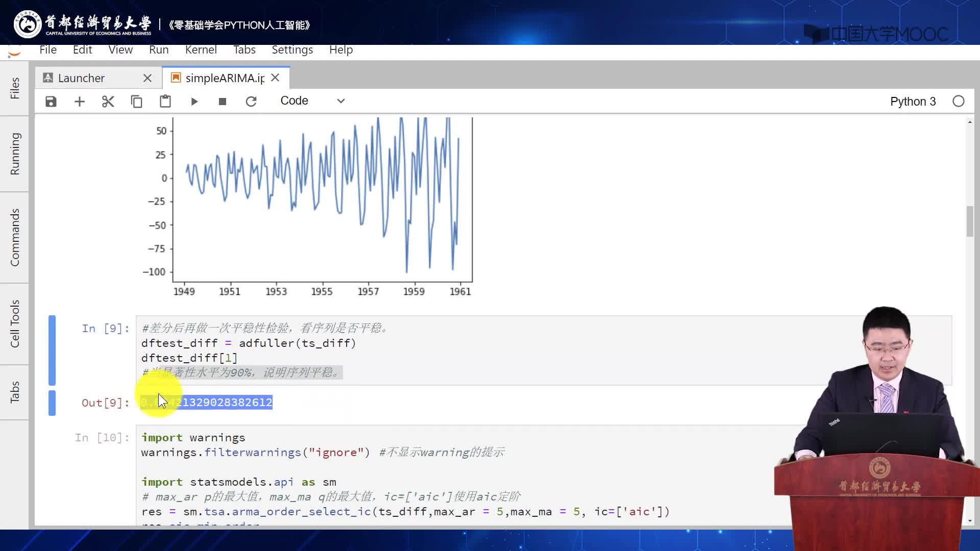
Task: Click the JupyterLab logo icon
Action: (14, 52)
